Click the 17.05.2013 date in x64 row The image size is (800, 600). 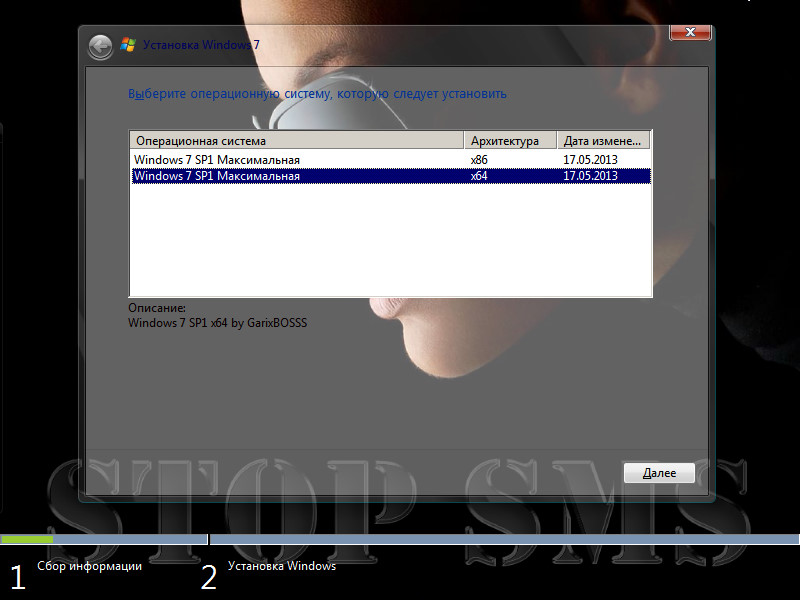590,176
